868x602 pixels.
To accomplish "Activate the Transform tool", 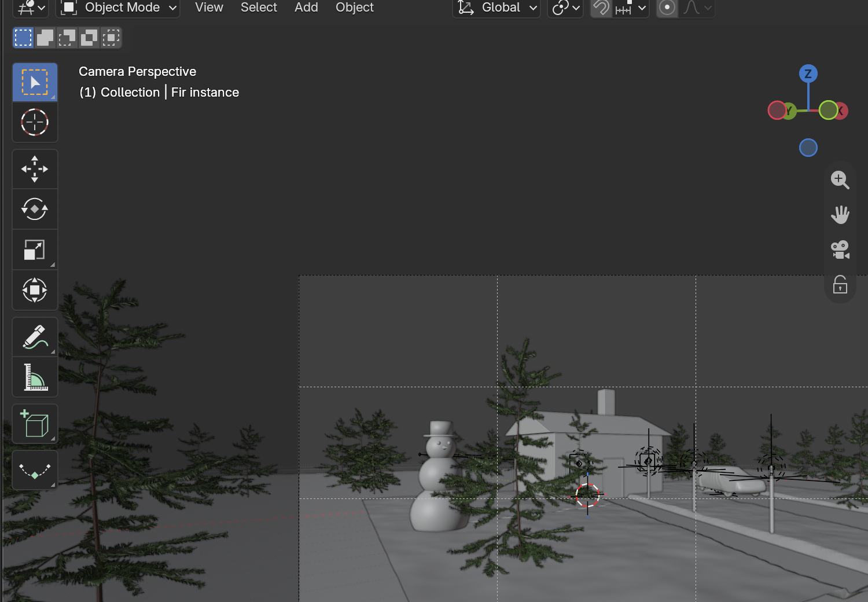I will 35,290.
